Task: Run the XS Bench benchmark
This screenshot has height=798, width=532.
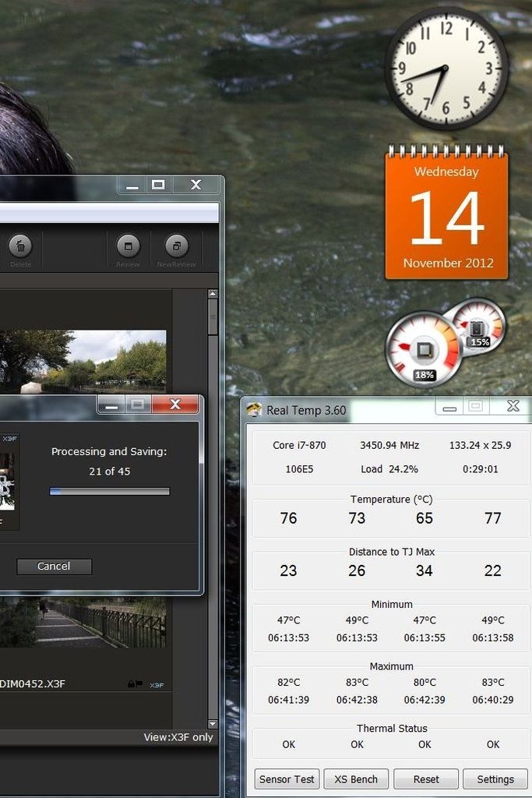Action: [356, 779]
